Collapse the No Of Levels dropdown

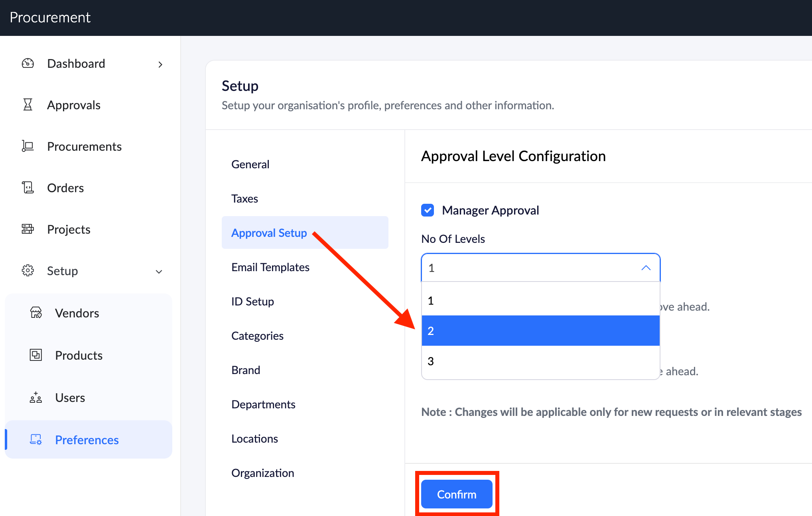point(646,268)
